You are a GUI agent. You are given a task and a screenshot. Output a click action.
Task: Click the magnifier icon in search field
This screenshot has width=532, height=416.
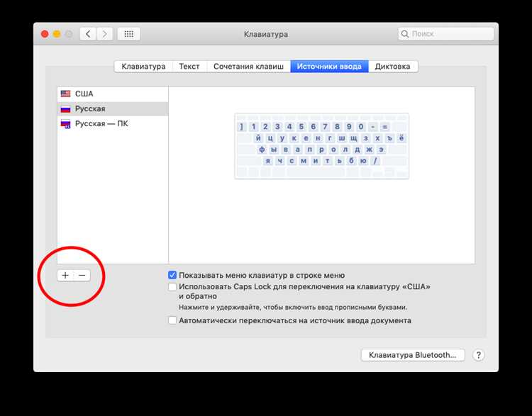coord(404,34)
